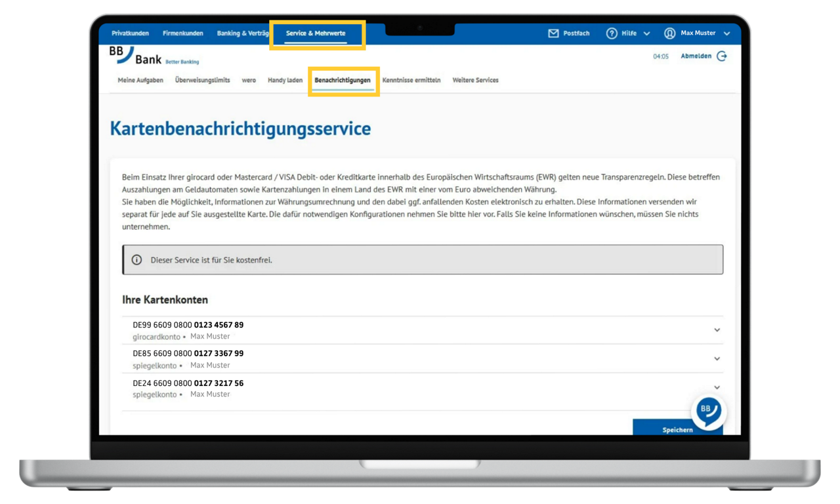The width and height of the screenshot is (840, 504).
Task: Open the BB chat assistant bubble
Action: coord(708,411)
